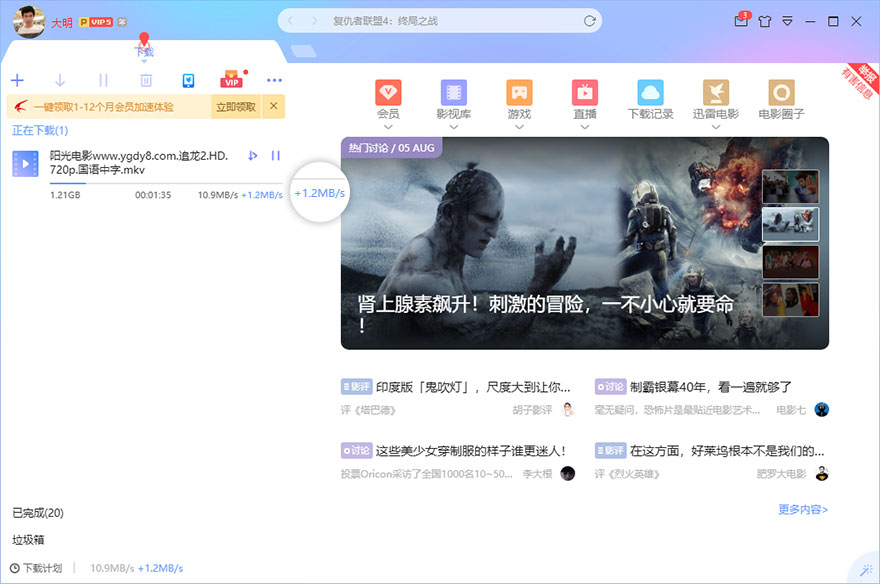Open the banner headline 肾上腺素飙升

546,313
